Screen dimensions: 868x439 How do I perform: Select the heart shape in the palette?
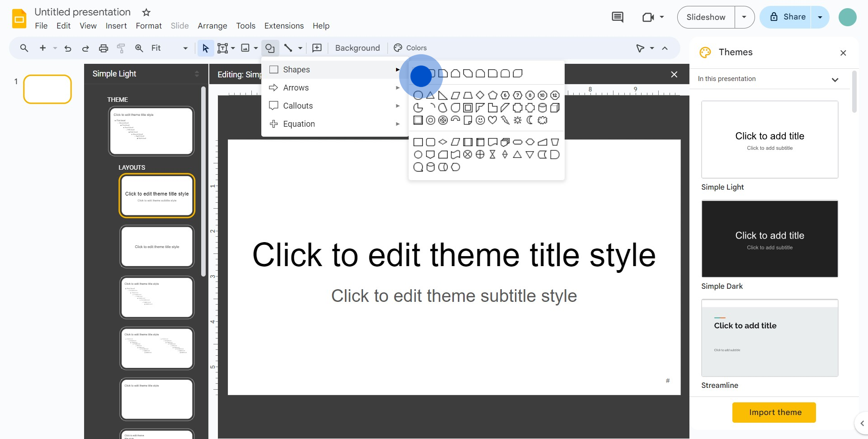pos(493,120)
